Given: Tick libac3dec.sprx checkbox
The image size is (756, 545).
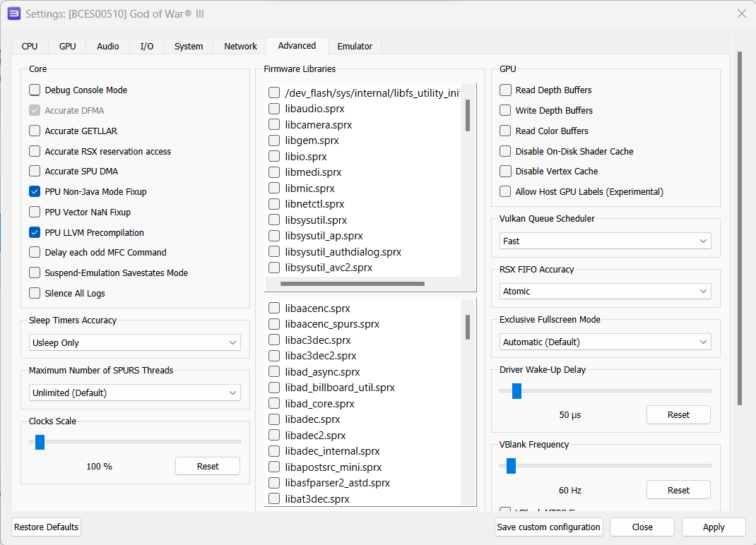Looking at the screenshot, I should click(x=274, y=340).
